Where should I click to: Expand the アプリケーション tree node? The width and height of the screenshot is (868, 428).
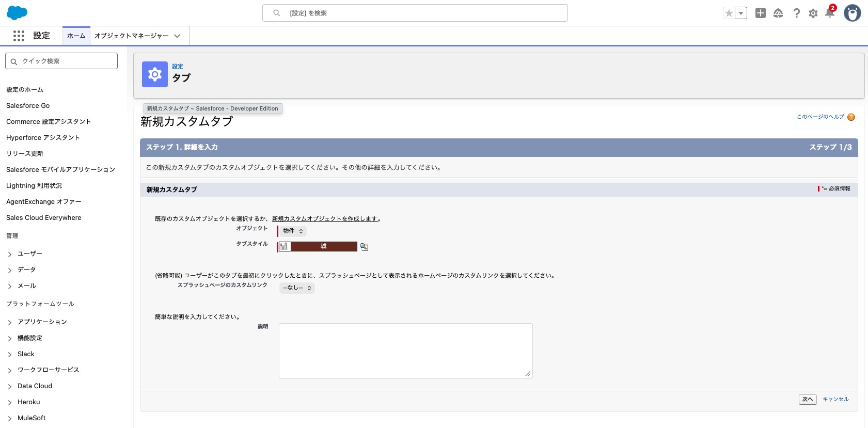pyautogui.click(x=10, y=322)
